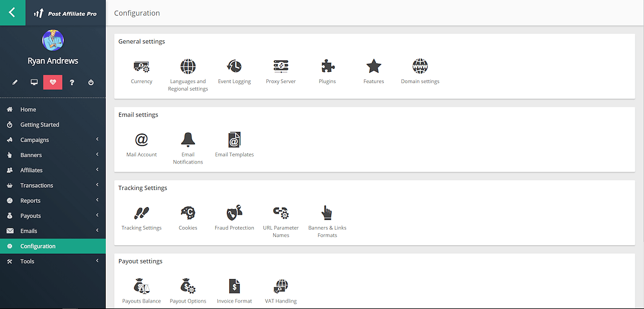Open the Invoice Format settings
This screenshot has width=644, height=309.
[x=235, y=291]
